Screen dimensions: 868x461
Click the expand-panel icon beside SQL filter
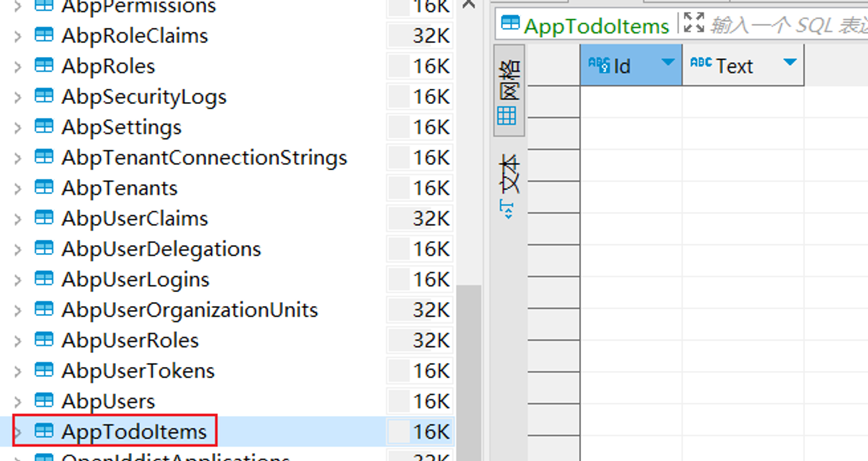point(694,24)
